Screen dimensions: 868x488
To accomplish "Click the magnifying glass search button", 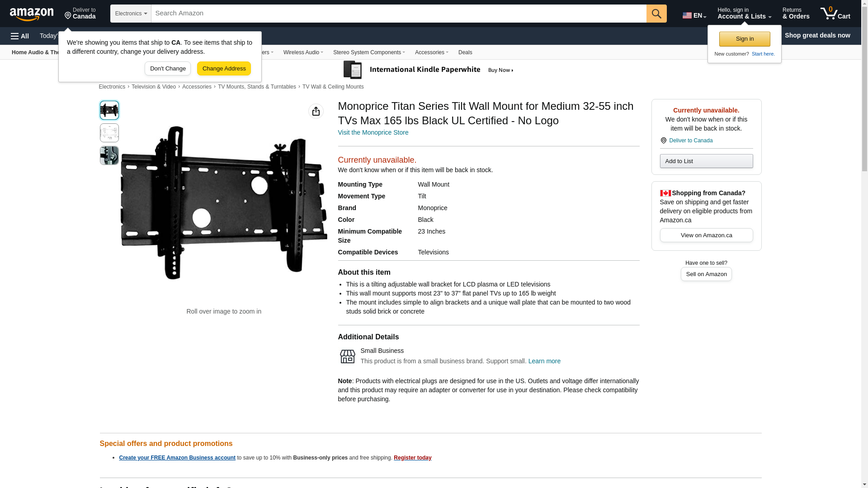I will [x=656, y=14].
